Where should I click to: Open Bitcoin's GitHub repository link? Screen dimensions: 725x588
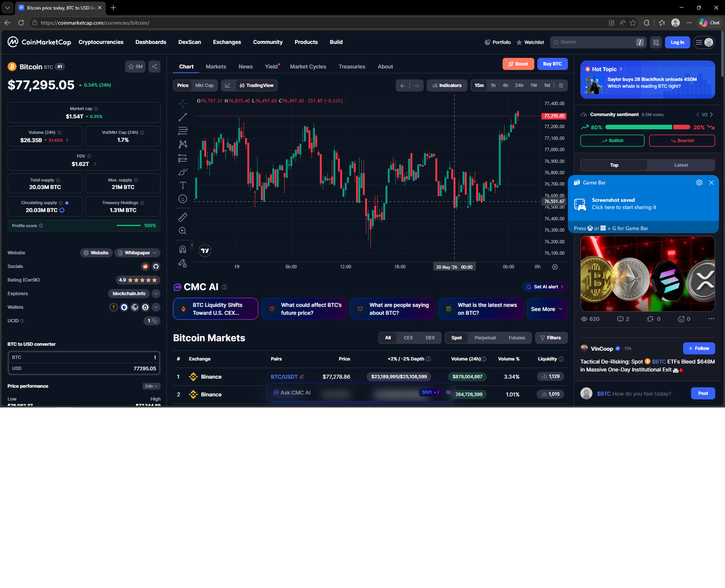(x=156, y=267)
